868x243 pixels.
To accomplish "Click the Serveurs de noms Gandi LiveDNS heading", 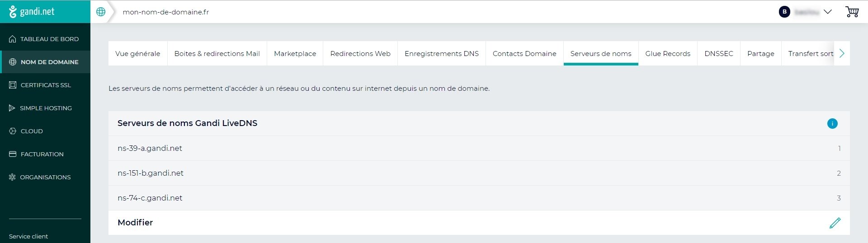I will (x=187, y=123).
